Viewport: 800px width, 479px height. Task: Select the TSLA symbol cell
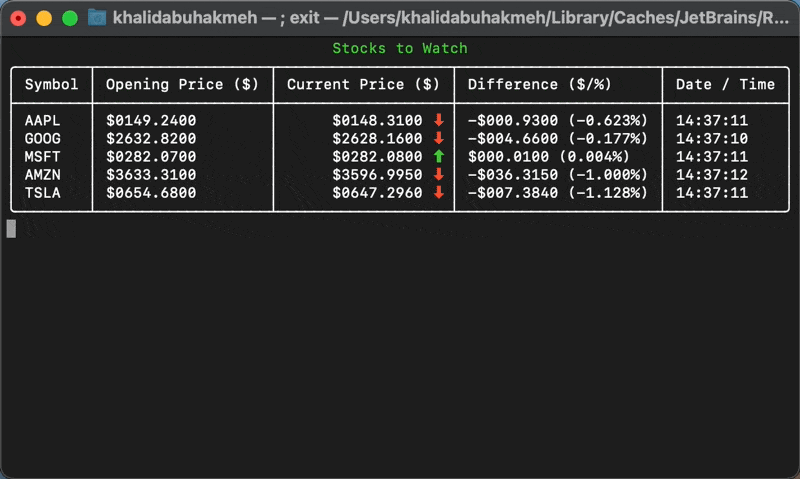tap(42, 193)
